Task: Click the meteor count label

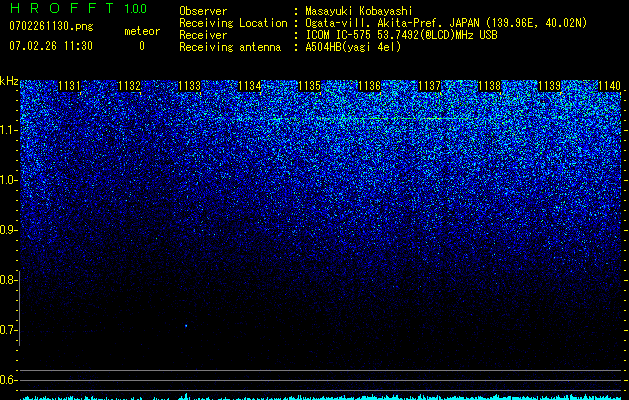Action: tap(142, 31)
